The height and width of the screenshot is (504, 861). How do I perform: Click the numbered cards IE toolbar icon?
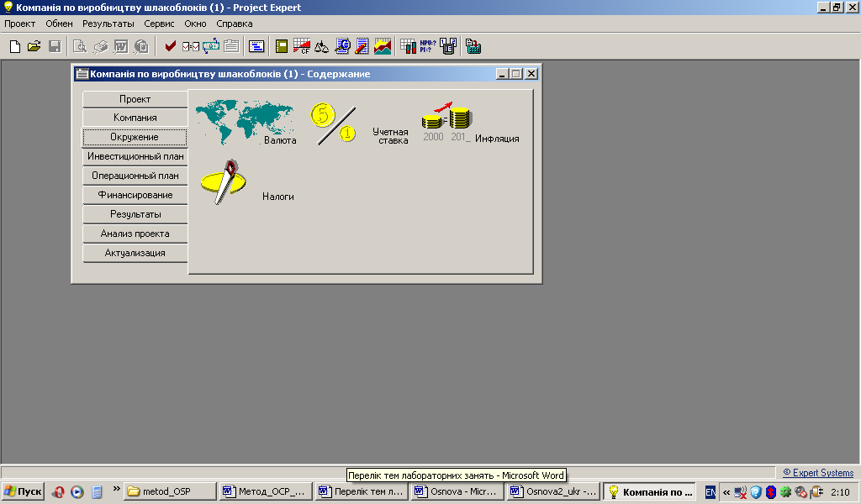pos(448,46)
